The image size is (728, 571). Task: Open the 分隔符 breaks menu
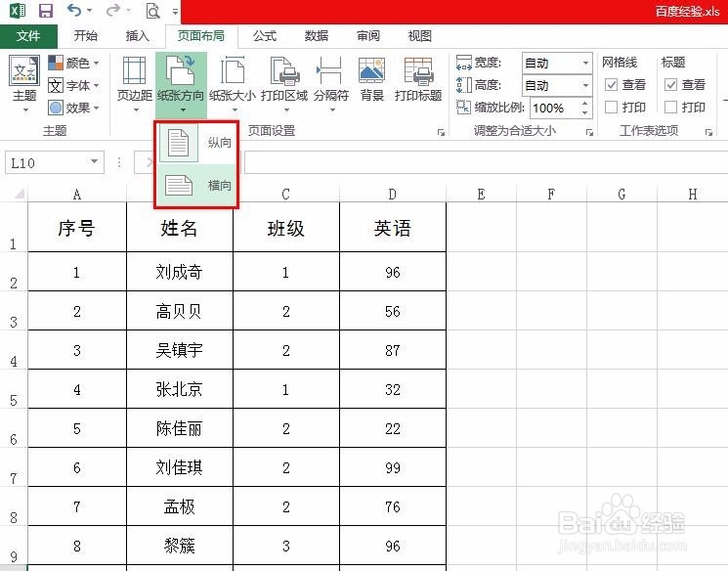pyautogui.click(x=331, y=84)
